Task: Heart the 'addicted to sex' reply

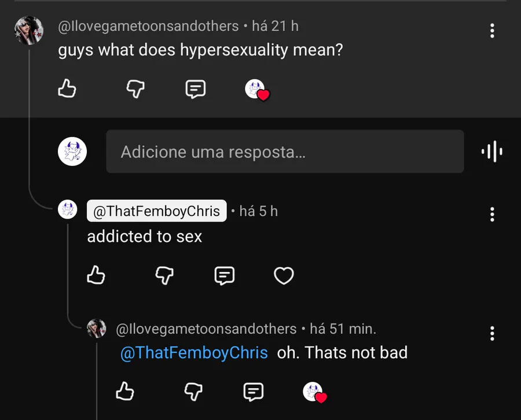Action: pyautogui.click(x=284, y=276)
